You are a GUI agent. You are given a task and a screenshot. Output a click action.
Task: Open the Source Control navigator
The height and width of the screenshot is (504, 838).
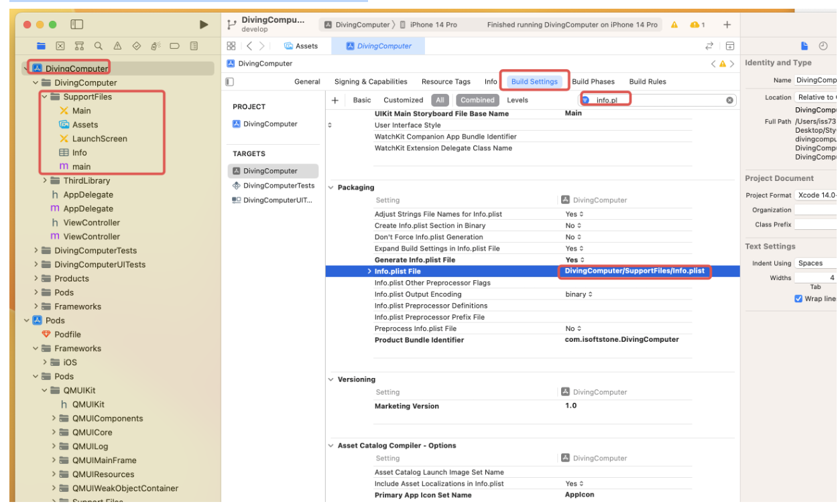click(x=60, y=46)
